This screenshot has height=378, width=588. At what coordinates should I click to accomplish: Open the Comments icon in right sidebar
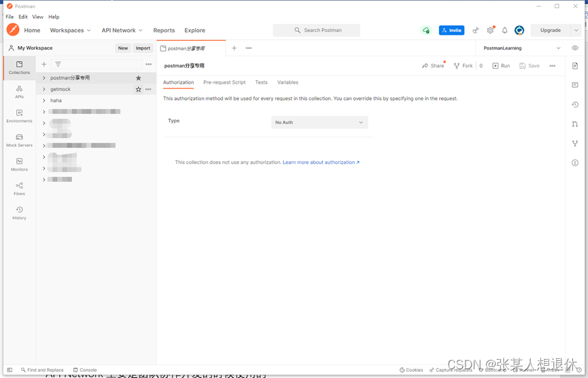[x=575, y=85]
